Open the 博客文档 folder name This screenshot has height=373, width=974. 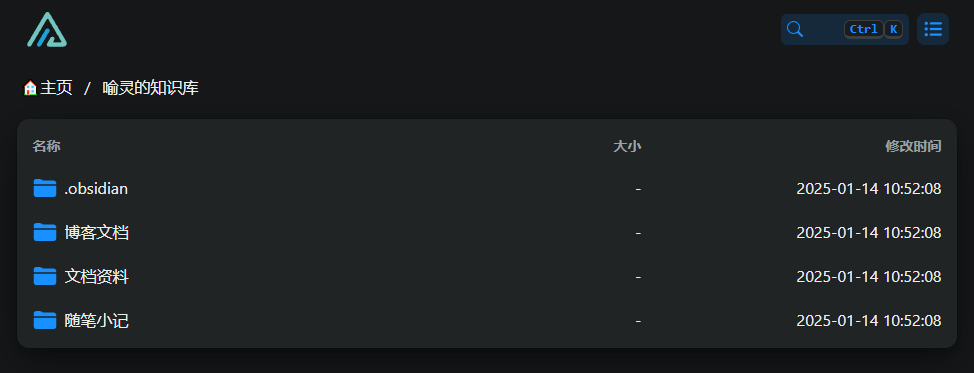coord(96,233)
